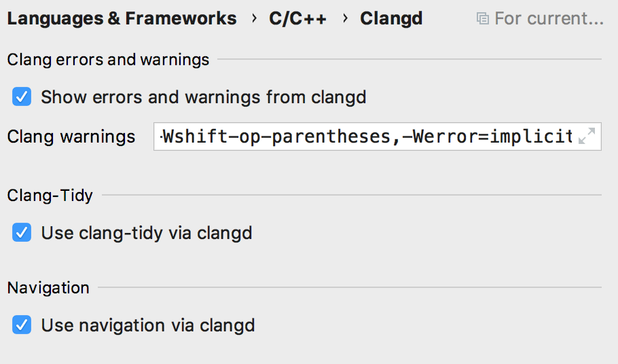Click the -Wshift-op-parentheses text in the field
618x364 pixels.
(x=277, y=137)
